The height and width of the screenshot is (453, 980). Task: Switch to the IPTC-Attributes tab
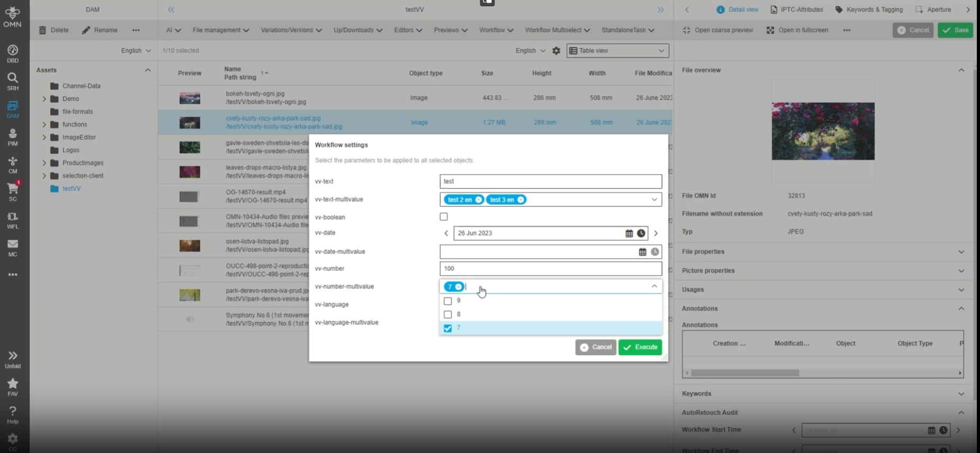797,10
